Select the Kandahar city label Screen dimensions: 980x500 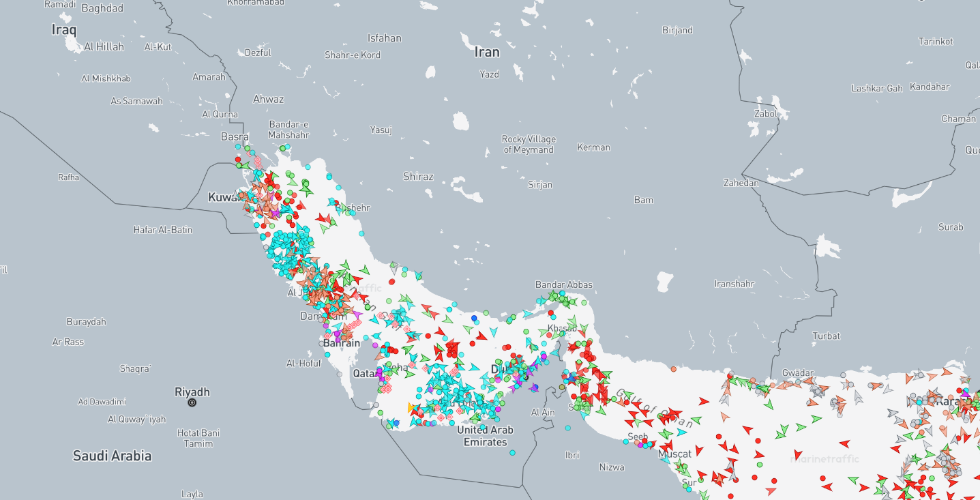tap(929, 87)
